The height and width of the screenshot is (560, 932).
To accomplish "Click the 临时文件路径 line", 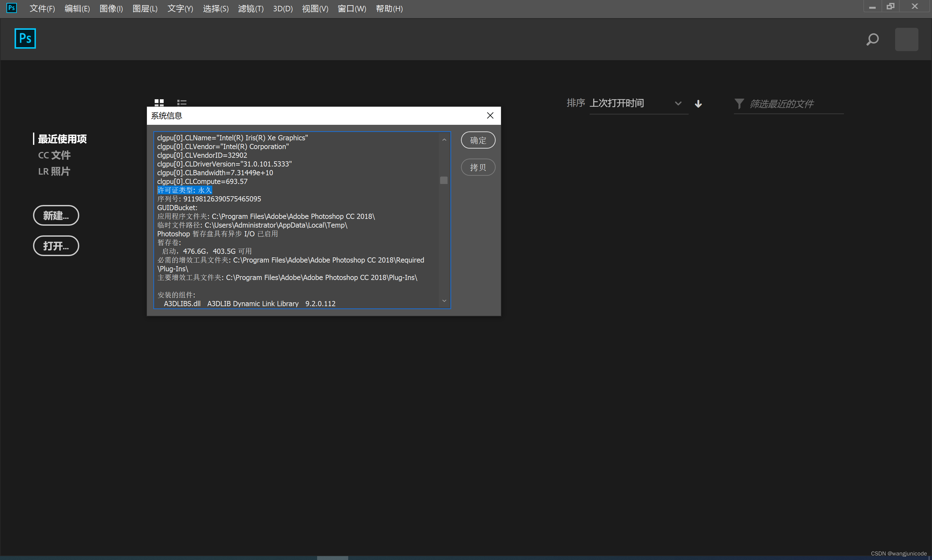I will click(252, 225).
